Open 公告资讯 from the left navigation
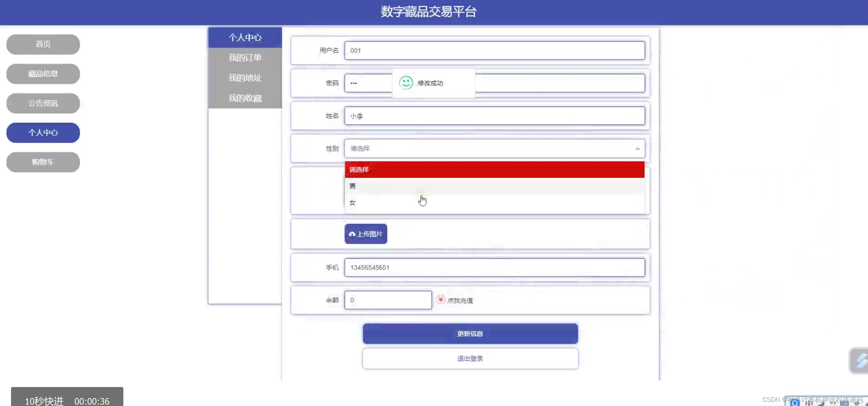The height and width of the screenshot is (406, 868). (x=43, y=103)
